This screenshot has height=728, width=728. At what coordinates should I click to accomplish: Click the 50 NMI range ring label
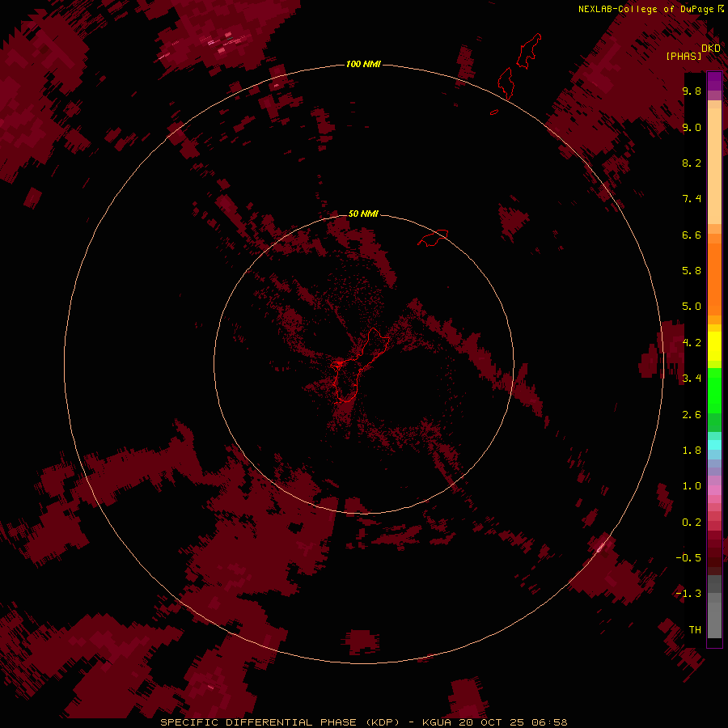(x=363, y=214)
